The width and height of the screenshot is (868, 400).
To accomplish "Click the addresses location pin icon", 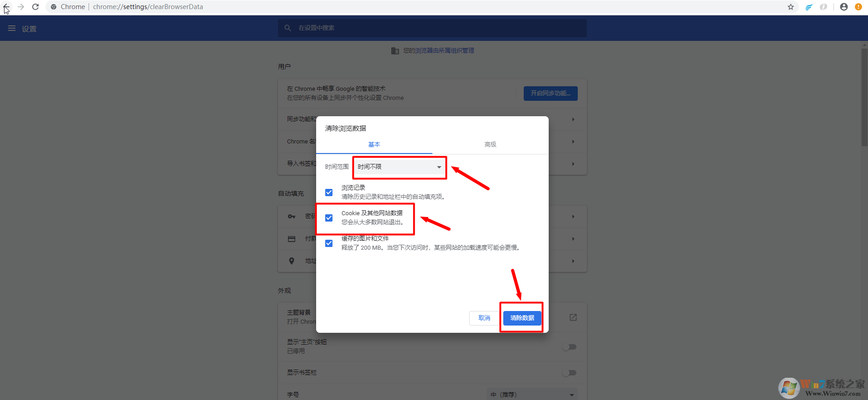I will (x=292, y=261).
